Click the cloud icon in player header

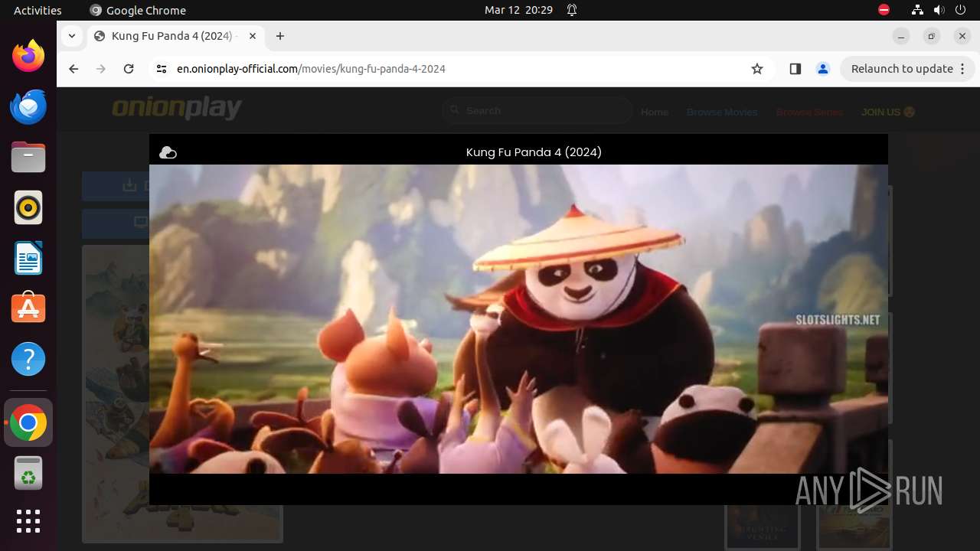click(x=168, y=152)
